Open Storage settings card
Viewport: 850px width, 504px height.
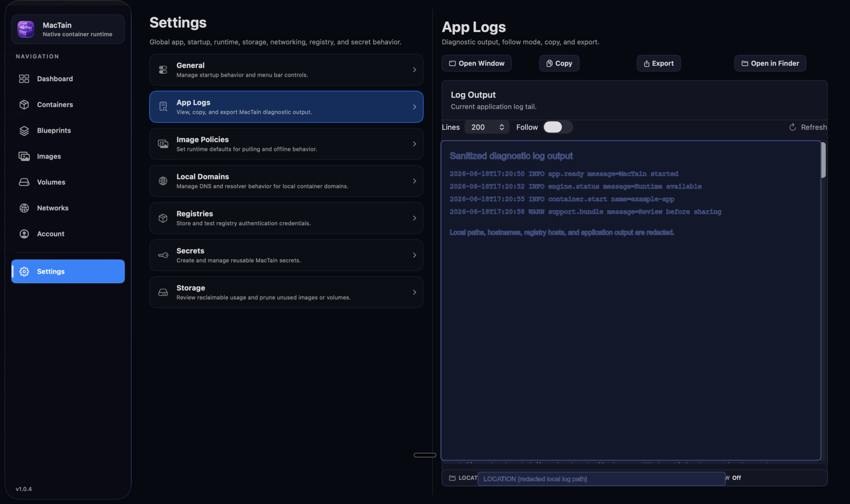pyautogui.click(x=286, y=293)
